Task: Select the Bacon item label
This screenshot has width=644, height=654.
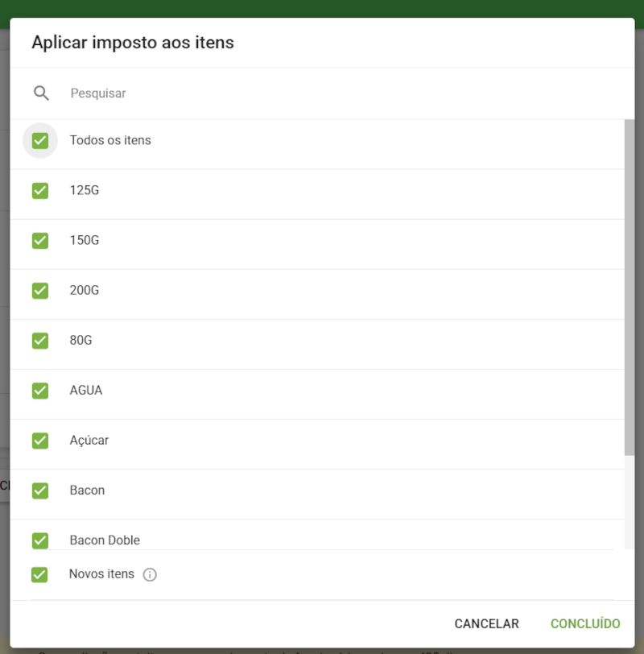Action: (87, 490)
